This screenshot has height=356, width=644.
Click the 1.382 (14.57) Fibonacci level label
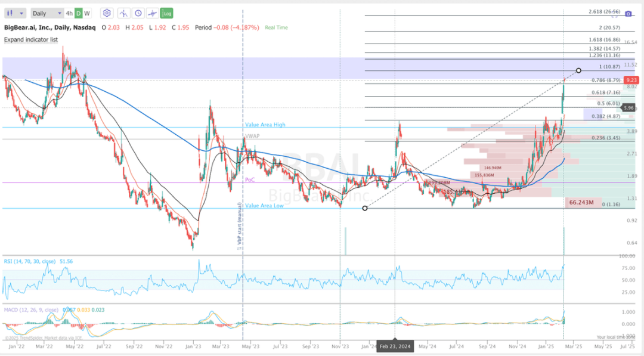pos(604,48)
